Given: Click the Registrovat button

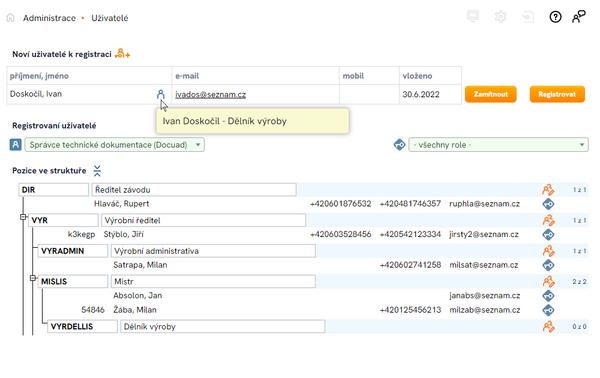Looking at the screenshot, I should click(x=557, y=94).
